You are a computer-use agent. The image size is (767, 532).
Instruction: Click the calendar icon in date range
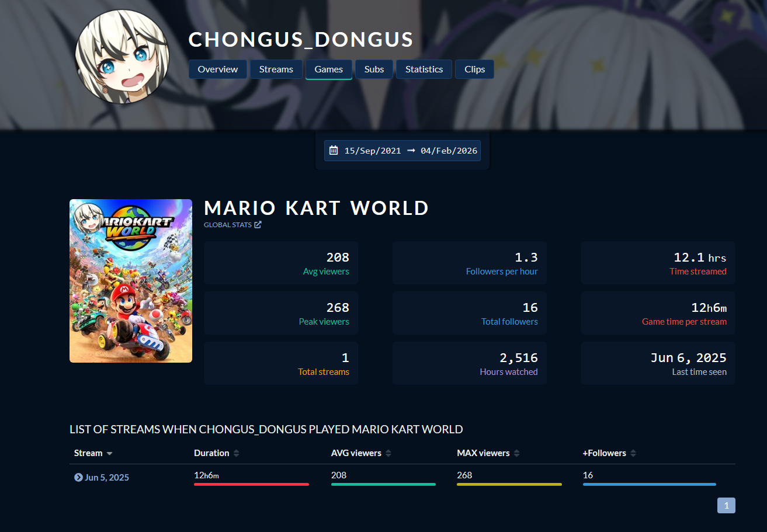coord(334,150)
